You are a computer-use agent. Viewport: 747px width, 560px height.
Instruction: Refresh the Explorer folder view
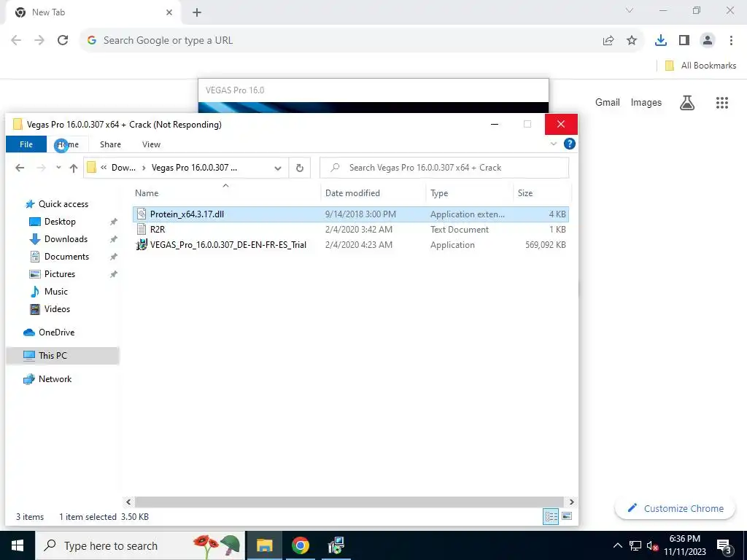300,168
